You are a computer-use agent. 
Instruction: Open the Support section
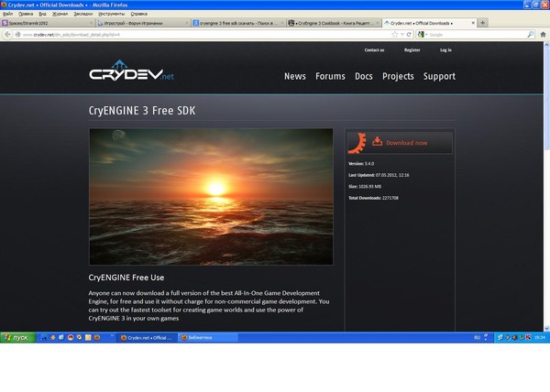point(439,76)
